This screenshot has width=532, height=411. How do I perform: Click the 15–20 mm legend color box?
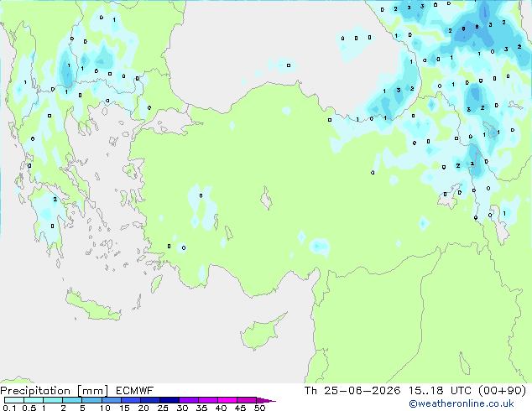pos(131,400)
